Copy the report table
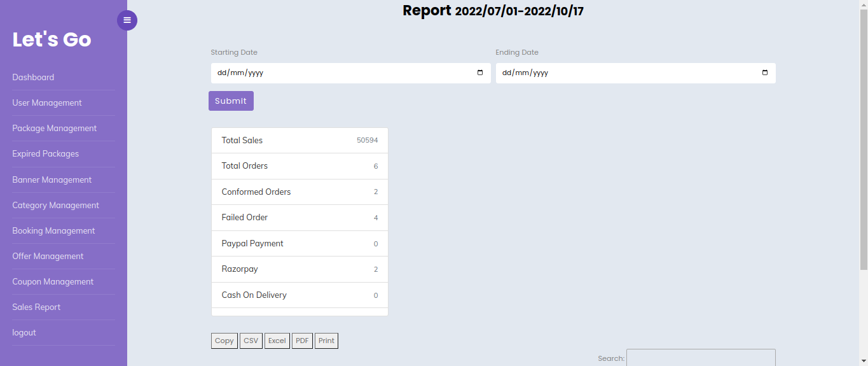 click(x=224, y=341)
